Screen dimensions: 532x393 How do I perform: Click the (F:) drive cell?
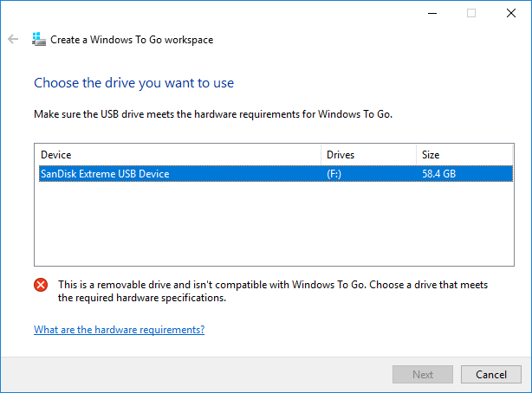pos(334,174)
